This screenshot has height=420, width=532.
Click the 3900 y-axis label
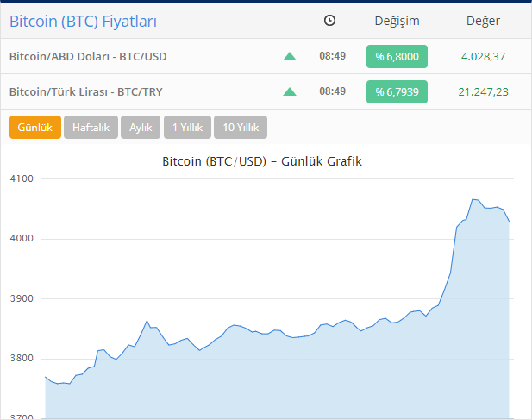[x=22, y=298]
